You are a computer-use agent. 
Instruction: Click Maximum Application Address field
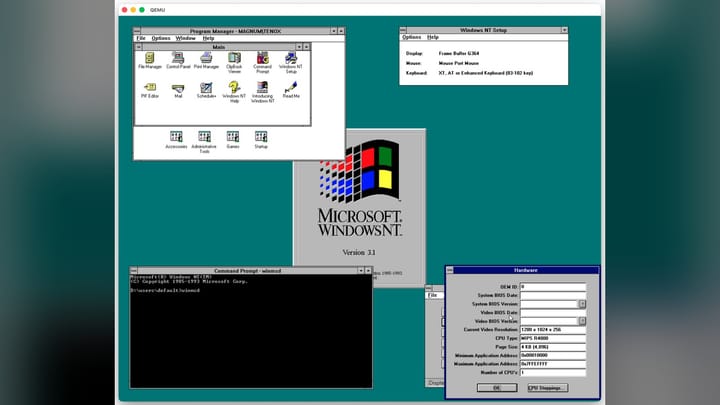point(553,364)
